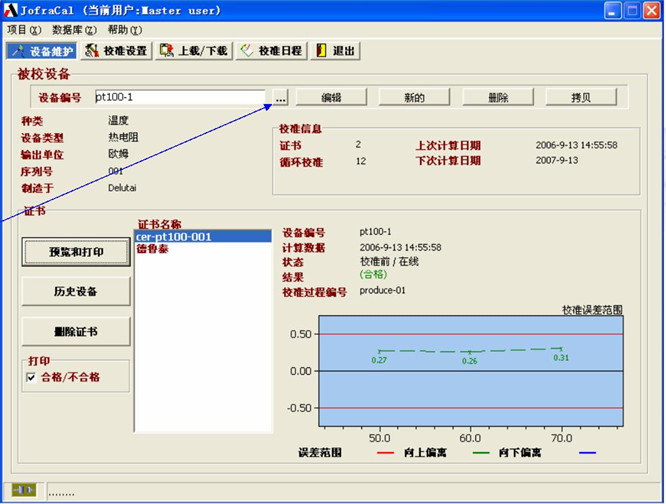
Task: Click the JofraCal app icon in title bar
Action: [x=12, y=11]
